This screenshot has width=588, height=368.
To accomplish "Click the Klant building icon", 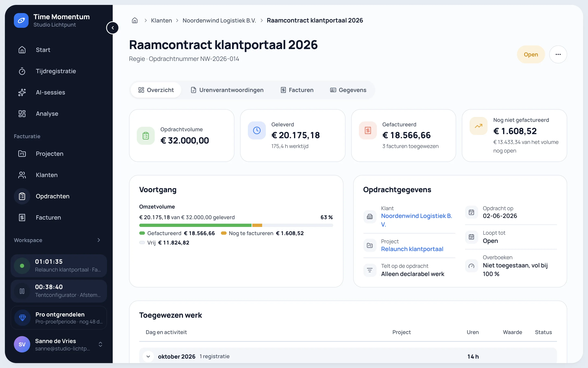I will point(370,216).
